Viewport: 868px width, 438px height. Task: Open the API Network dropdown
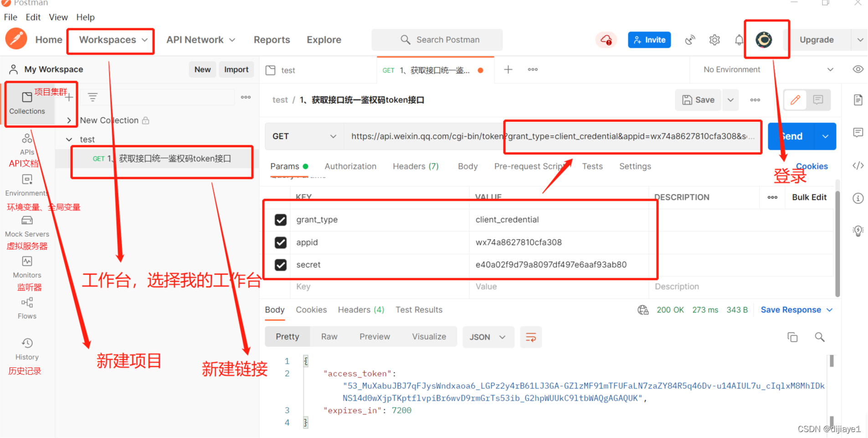[201, 40]
